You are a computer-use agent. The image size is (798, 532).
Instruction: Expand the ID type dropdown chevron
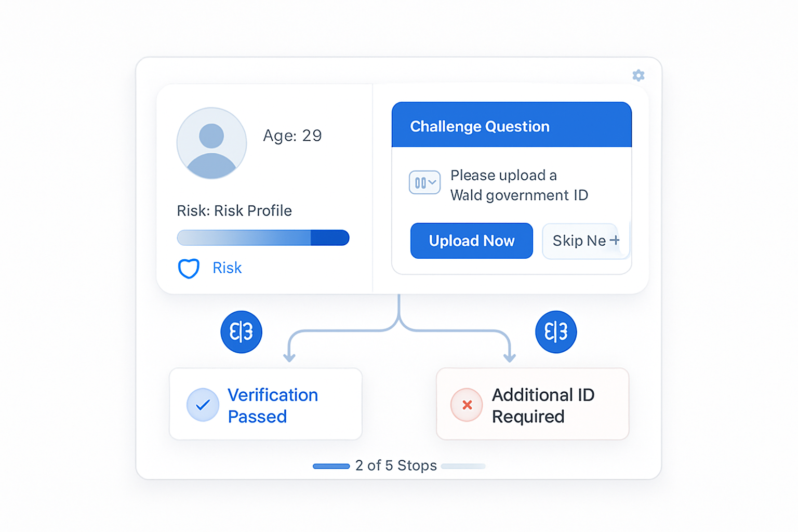(424, 182)
